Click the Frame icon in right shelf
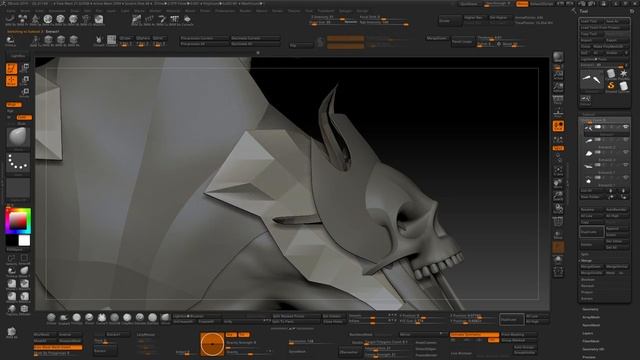This screenshot has height=360, width=640. click(x=558, y=171)
